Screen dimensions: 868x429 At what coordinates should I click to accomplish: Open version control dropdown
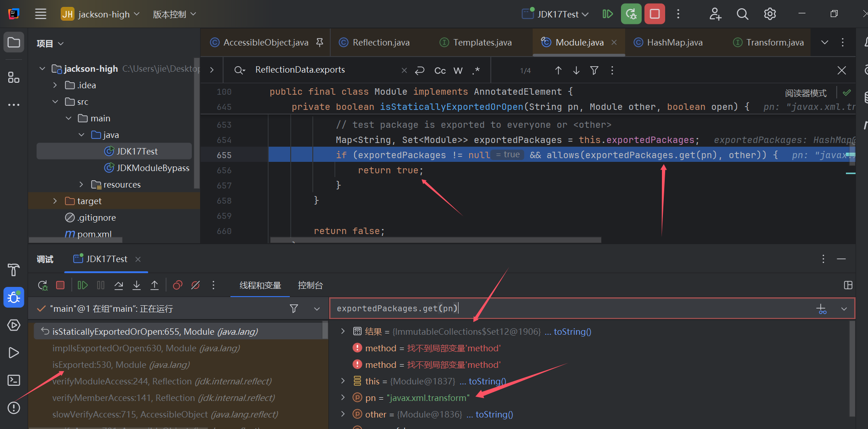click(x=174, y=14)
